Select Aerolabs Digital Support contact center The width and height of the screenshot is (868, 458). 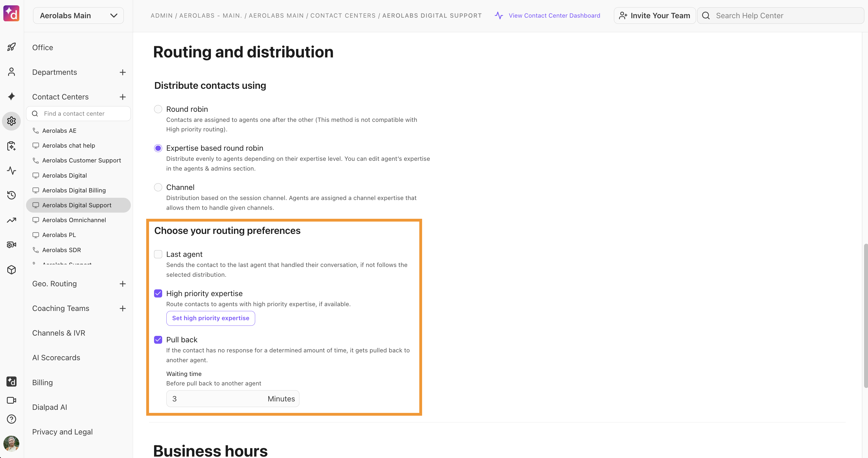[78, 205]
